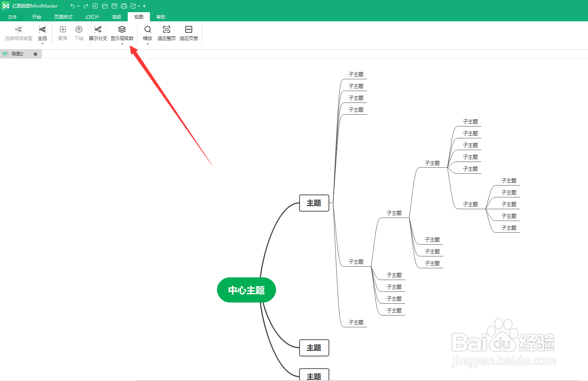Click the Export icon in the title bar
Screen dimensions: 588x381
click(133, 6)
